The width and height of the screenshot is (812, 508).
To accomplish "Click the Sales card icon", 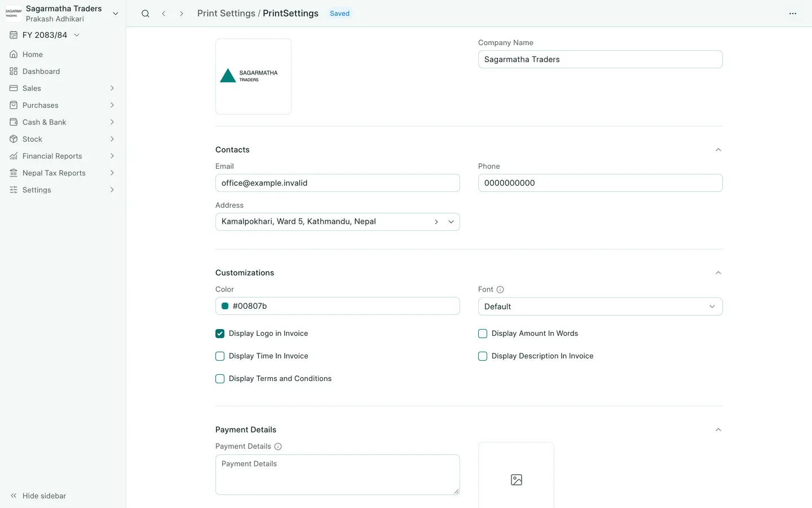I will pos(14,88).
